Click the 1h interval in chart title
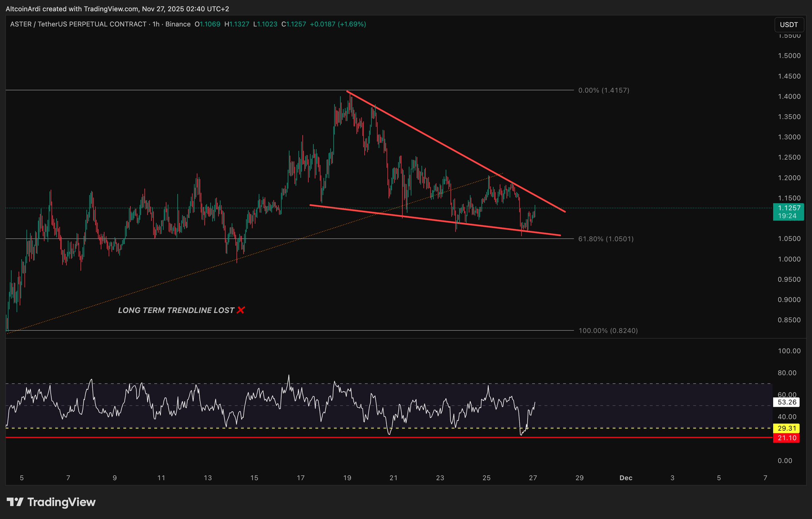Screen dimensions: 812x519 coord(155,24)
